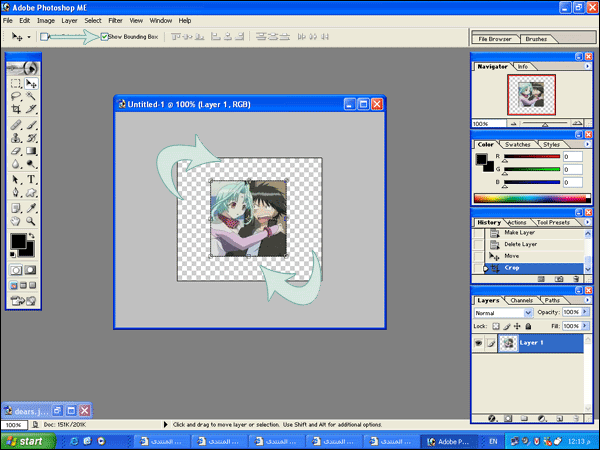The height and width of the screenshot is (450, 600).
Task: Open Layers panel options menu arrow
Action: 587,300
